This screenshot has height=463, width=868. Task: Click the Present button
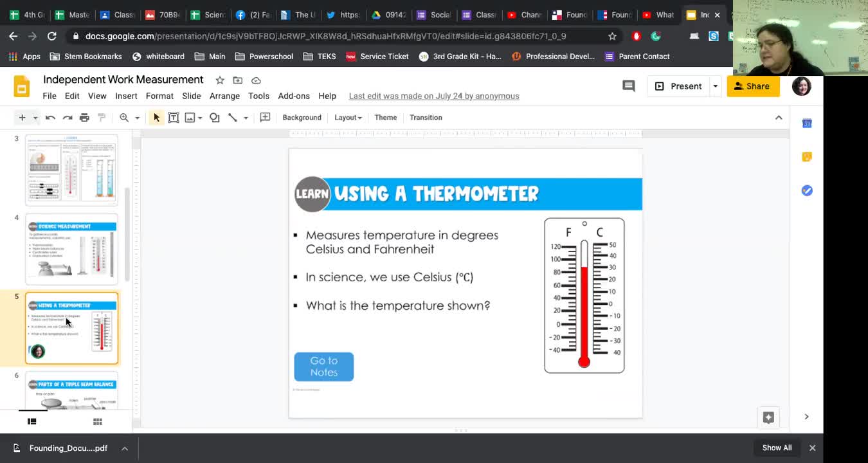[x=678, y=86]
